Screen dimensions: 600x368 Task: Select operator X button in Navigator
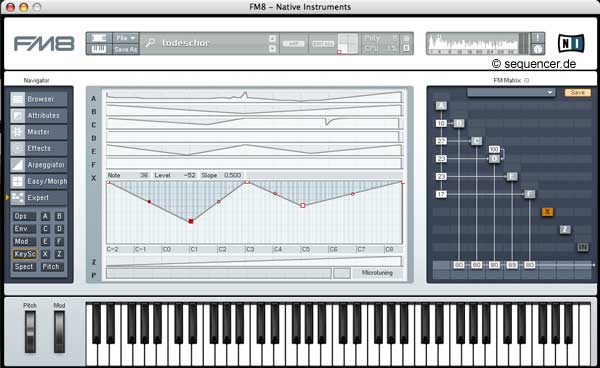click(45, 254)
